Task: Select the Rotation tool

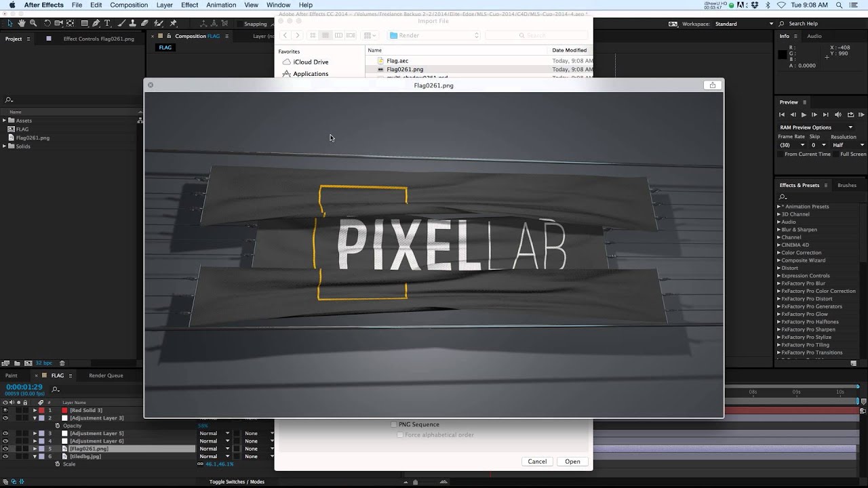Action: [x=47, y=23]
